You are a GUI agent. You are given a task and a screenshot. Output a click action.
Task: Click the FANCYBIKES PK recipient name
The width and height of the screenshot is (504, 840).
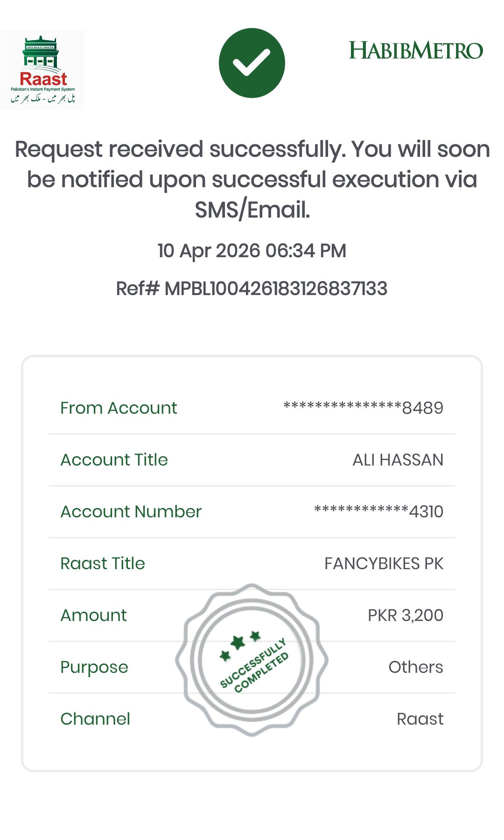coord(384,564)
